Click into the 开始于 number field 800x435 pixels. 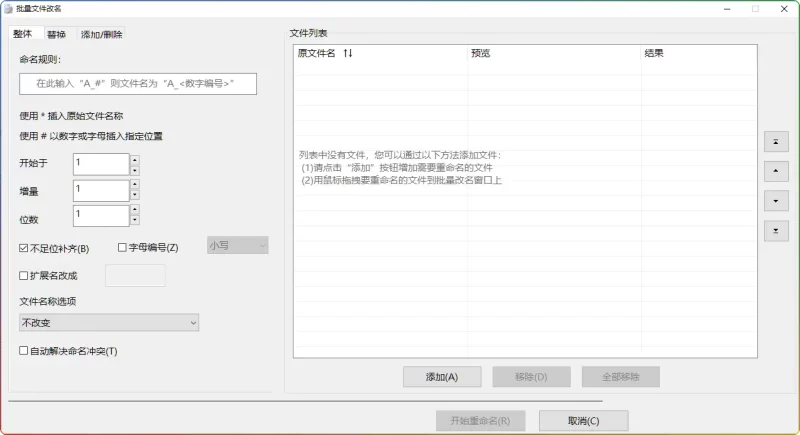(101, 164)
